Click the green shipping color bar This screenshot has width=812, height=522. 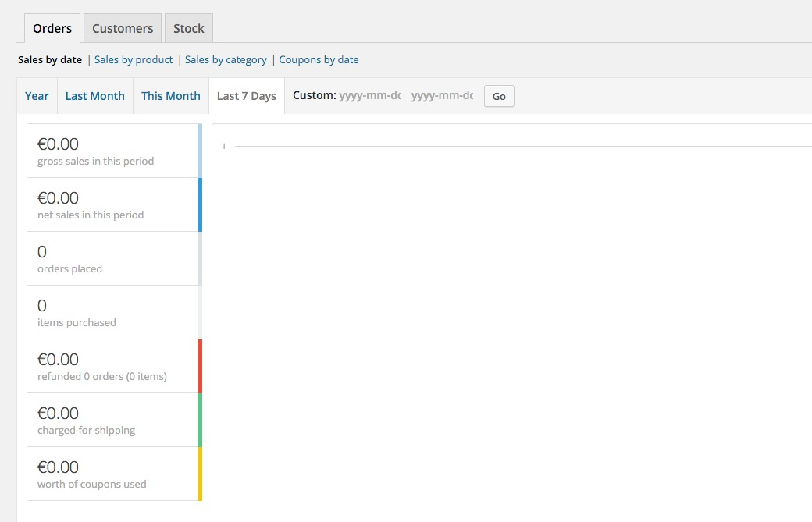click(x=201, y=420)
